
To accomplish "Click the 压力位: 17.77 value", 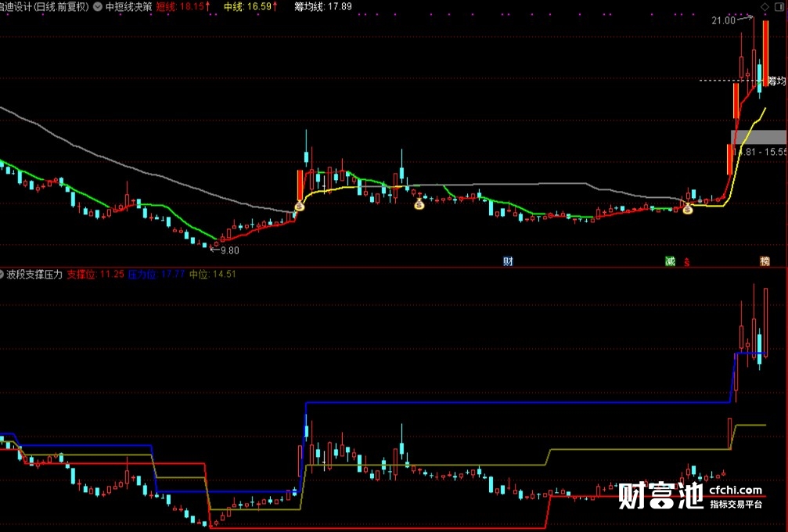I will pos(157,275).
